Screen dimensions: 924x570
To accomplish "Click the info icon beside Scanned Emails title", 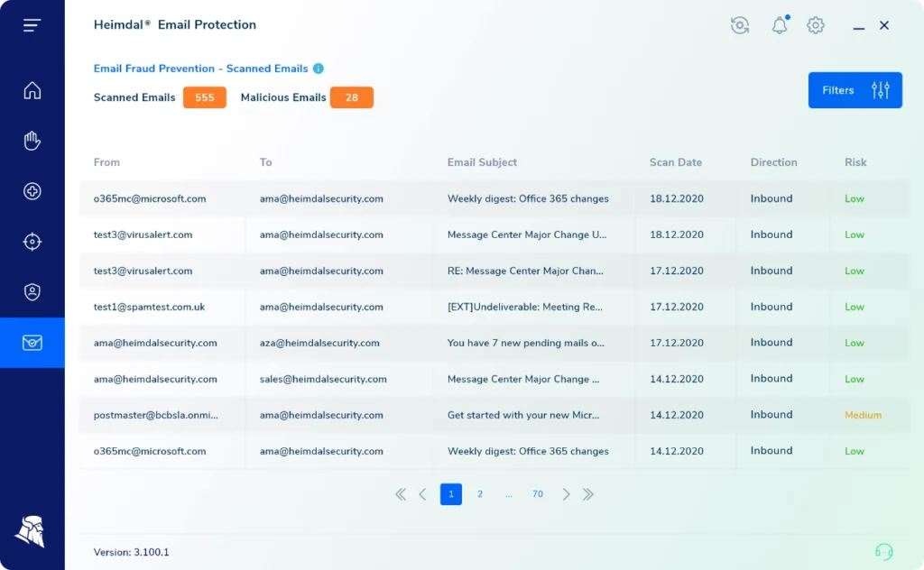I will point(319,69).
